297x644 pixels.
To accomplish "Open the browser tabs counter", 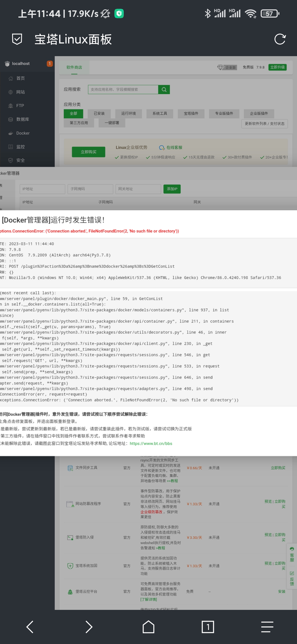I will tap(208, 627).
